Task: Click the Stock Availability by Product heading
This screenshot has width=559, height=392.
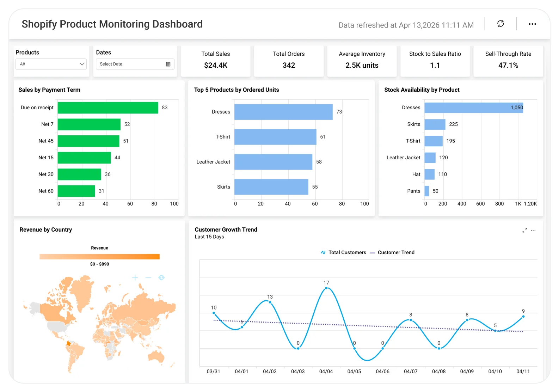Action: 422,90
